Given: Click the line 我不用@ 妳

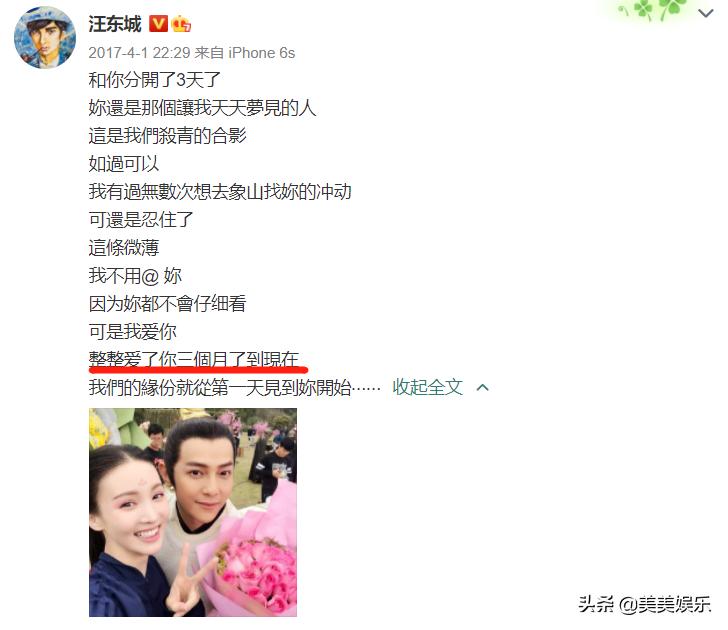Looking at the screenshot, I should (x=135, y=276).
